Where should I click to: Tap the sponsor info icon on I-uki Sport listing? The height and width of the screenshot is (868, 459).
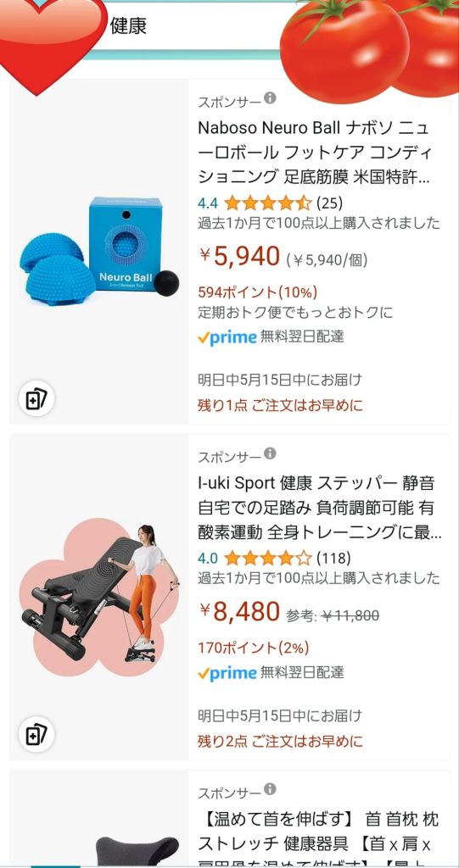[270, 453]
